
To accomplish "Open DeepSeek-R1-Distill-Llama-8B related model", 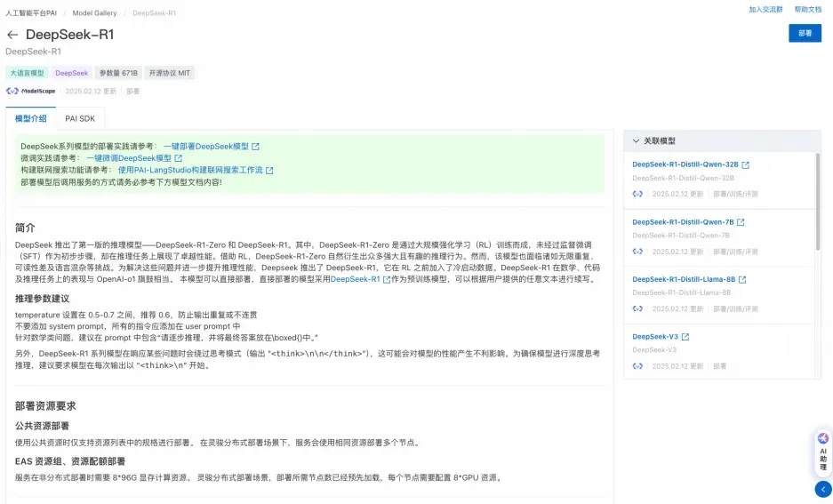I will pyautogui.click(x=684, y=279).
